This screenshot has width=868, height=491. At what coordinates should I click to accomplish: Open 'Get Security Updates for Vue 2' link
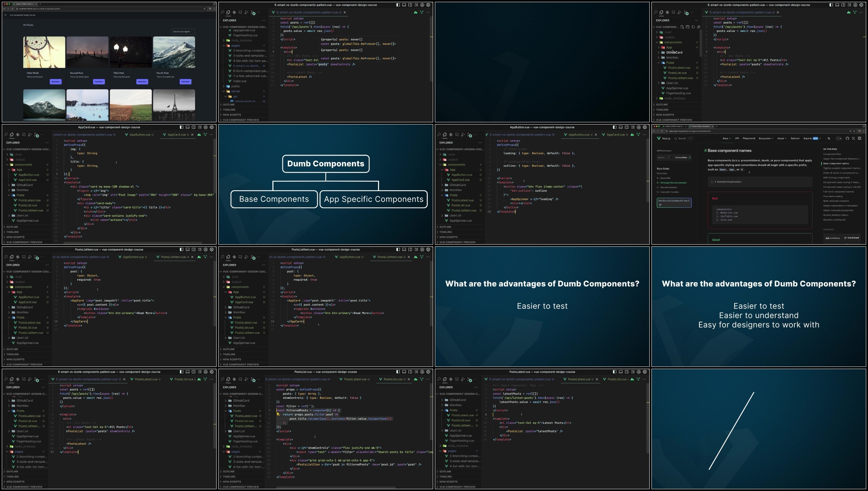674,203
